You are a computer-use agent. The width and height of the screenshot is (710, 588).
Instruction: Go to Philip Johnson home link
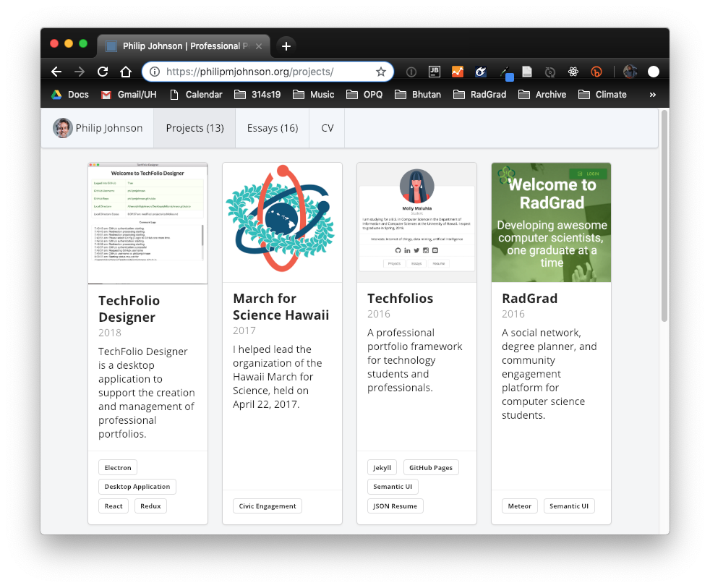coord(98,128)
